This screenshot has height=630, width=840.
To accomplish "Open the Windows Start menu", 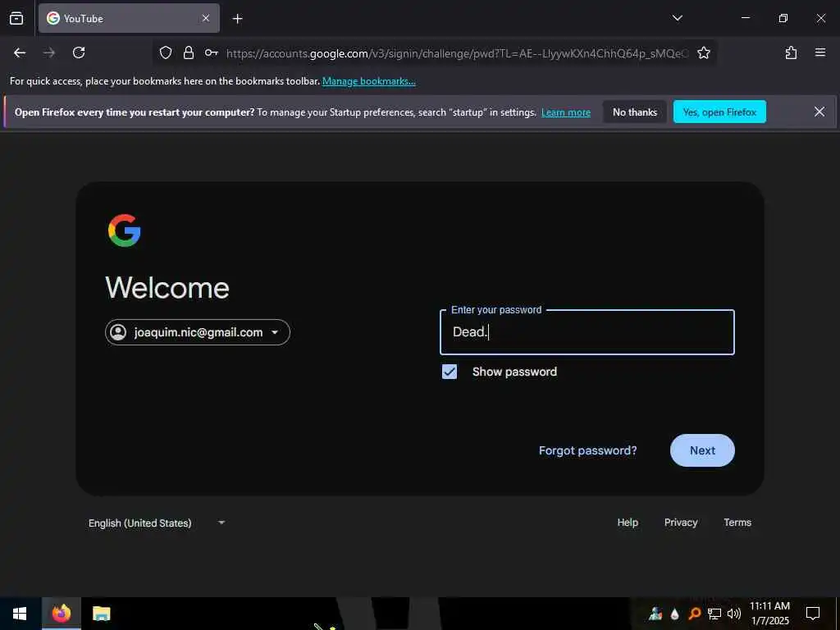I will coord(20,614).
